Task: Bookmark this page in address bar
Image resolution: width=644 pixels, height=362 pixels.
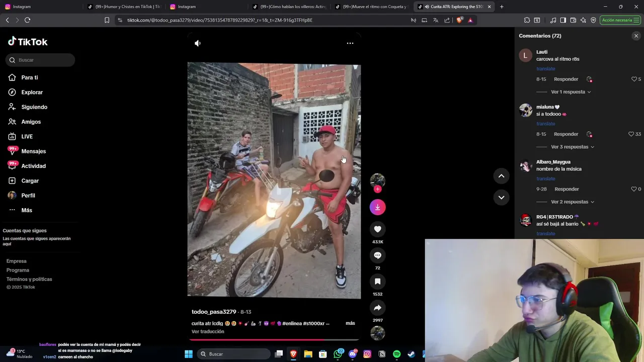Action: (x=107, y=20)
